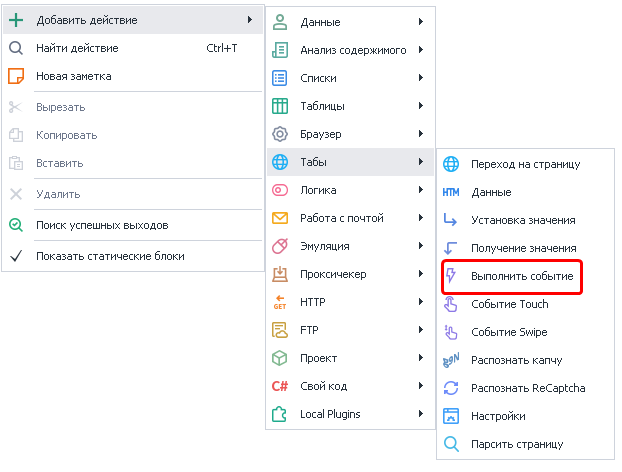Image resolution: width=622 pixels, height=472 pixels.
Task: Click the refresh icon for Распознать ReCaptcha
Action: [451, 388]
